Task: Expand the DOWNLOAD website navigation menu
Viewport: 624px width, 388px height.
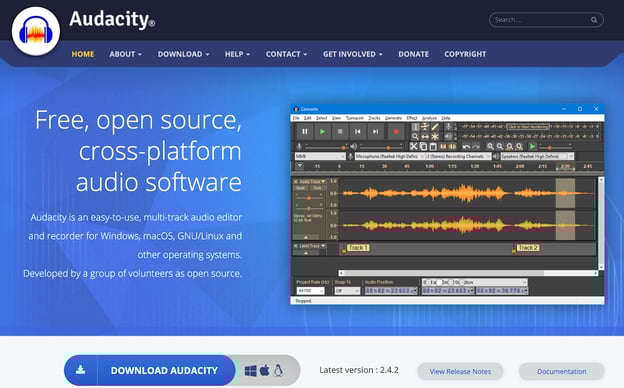Action: pyautogui.click(x=183, y=54)
